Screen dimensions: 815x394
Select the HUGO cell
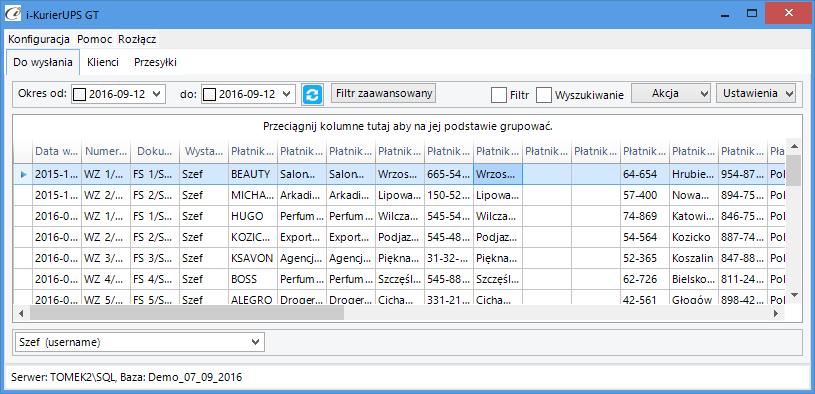tap(253, 216)
